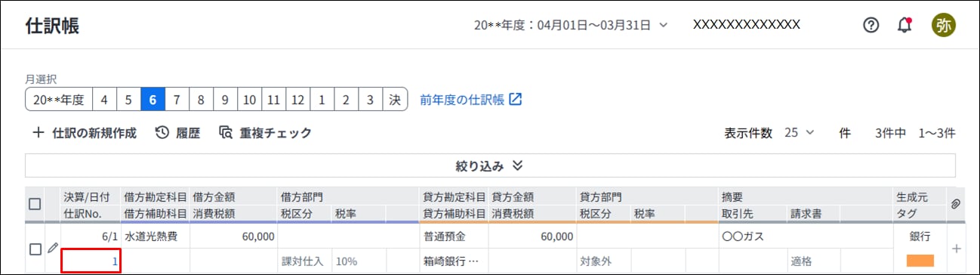Screen dimensions: 980x275
Task: Open the notification bell icon
Action: pyautogui.click(x=904, y=25)
